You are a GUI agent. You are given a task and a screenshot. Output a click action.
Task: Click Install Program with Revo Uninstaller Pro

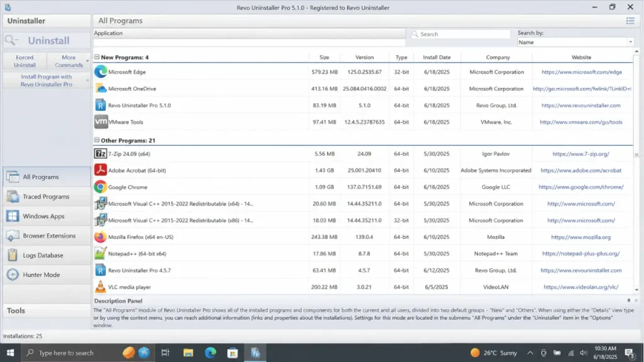coord(47,80)
